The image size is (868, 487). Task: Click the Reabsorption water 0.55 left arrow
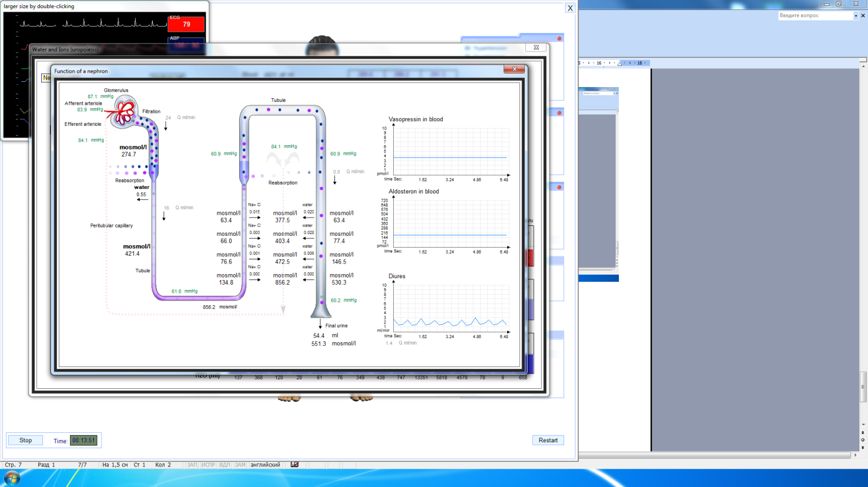click(x=142, y=200)
